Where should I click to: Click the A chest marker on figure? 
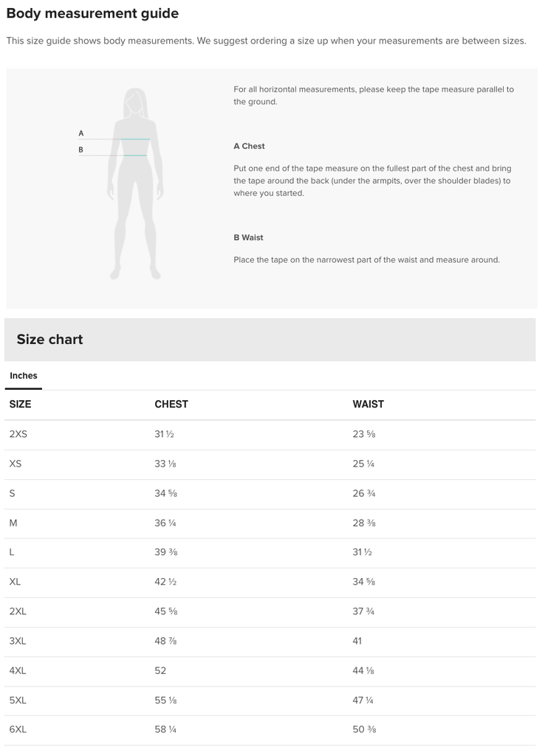(81, 134)
